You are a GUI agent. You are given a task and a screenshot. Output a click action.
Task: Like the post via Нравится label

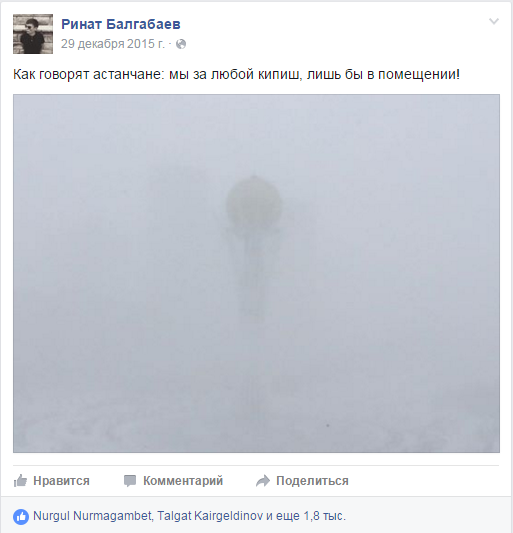coord(61,481)
